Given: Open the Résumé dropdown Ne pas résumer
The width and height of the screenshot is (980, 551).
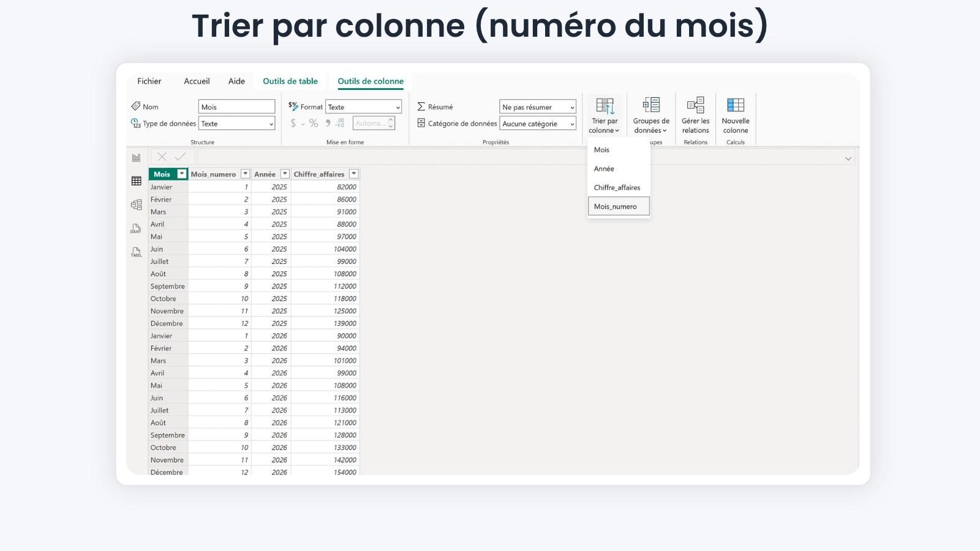Looking at the screenshot, I should tap(538, 107).
